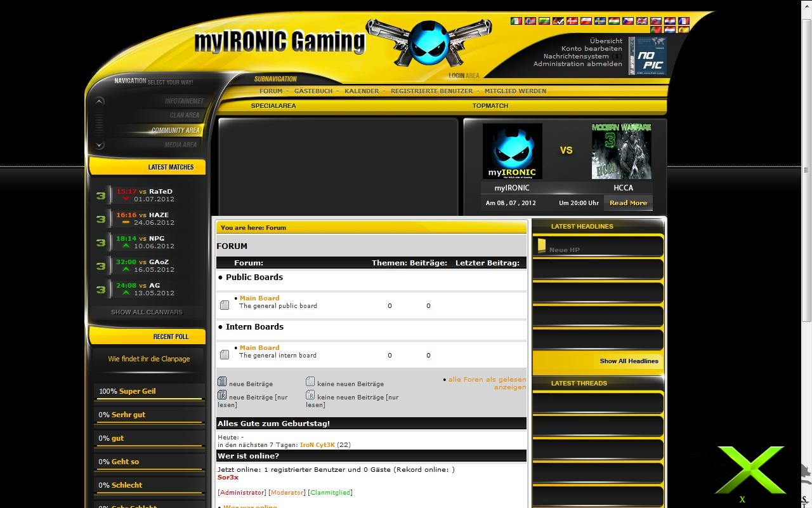
Task: Click the game icon beside NPG match
Action: [x=100, y=243]
